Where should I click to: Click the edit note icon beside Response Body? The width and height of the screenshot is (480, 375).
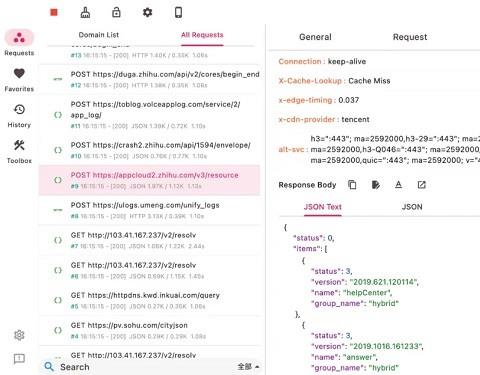(375, 185)
